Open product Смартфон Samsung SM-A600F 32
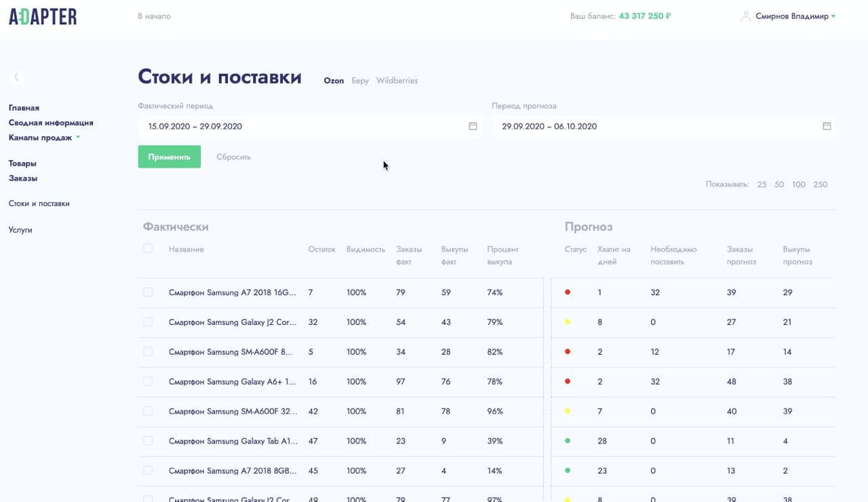The height and width of the screenshot is (502, 868). tap(233, 411)
